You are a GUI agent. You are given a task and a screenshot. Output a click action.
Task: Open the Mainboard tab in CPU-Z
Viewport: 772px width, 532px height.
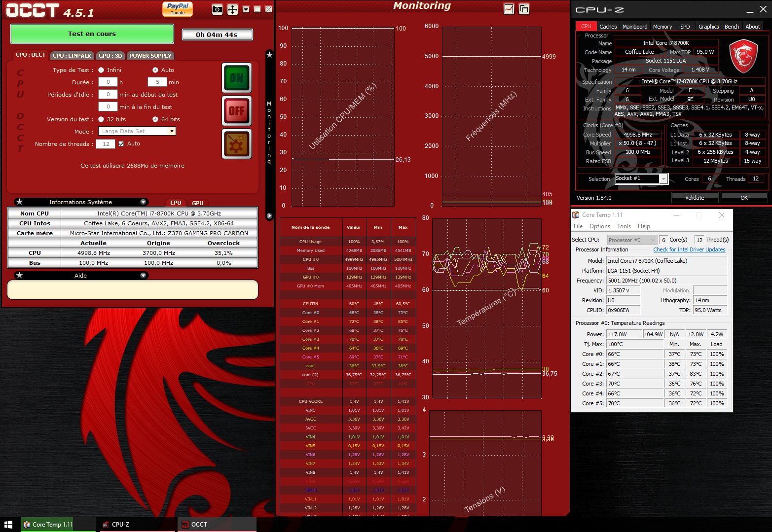pos(635,27)
